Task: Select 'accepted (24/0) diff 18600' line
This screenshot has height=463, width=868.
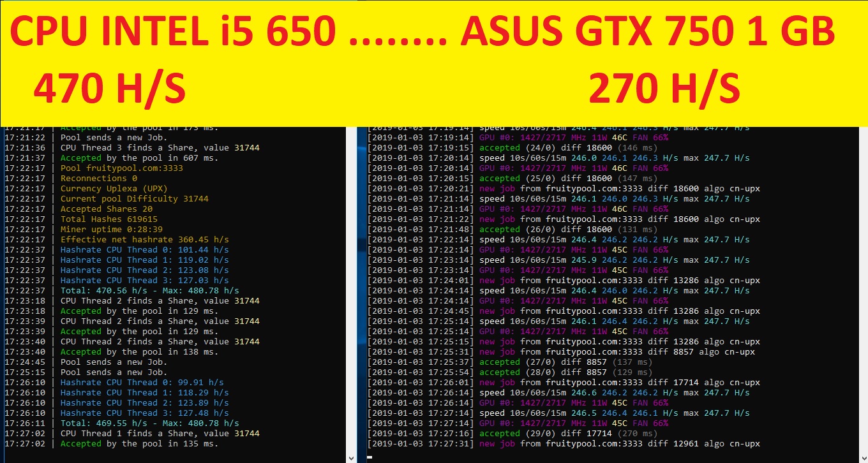Action: [x=513, y=148]
